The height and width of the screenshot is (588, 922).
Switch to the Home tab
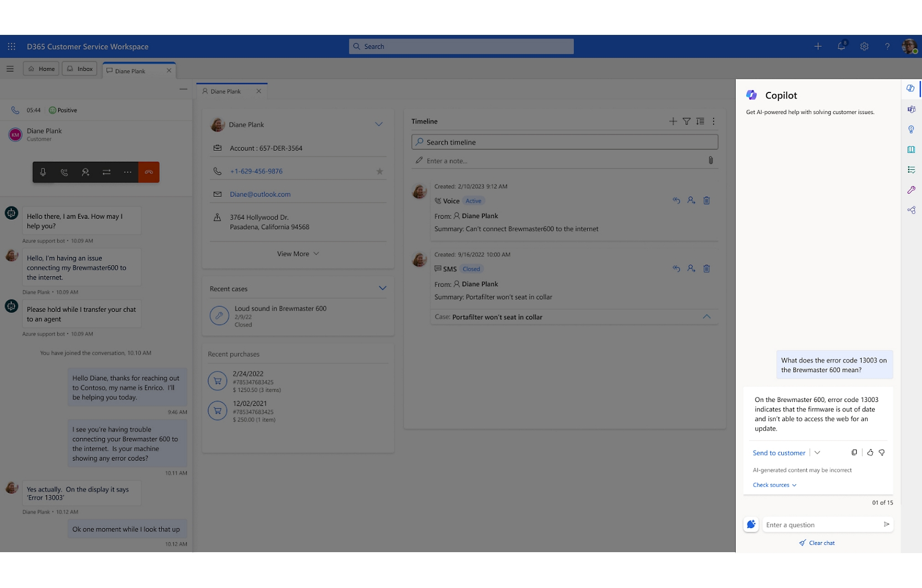[42, 69]
